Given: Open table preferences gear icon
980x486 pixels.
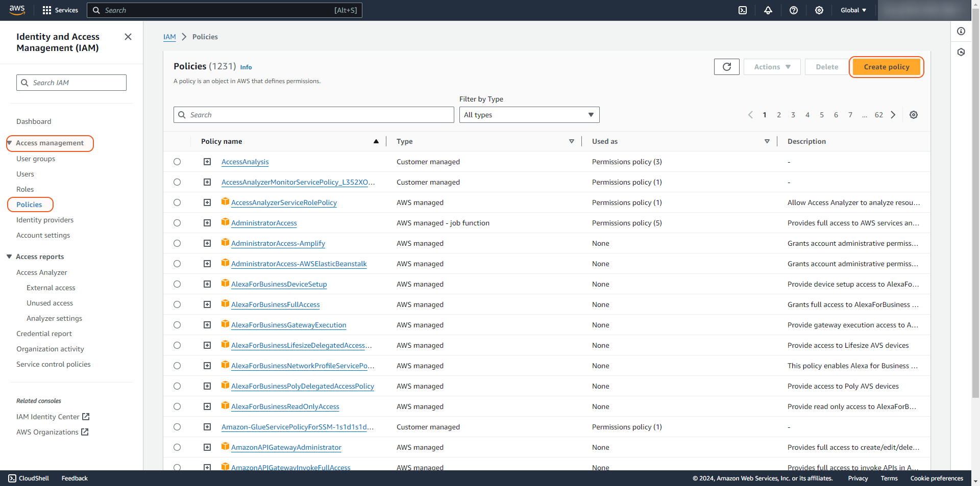Looking at the screenshot, I should coord(914,115).
